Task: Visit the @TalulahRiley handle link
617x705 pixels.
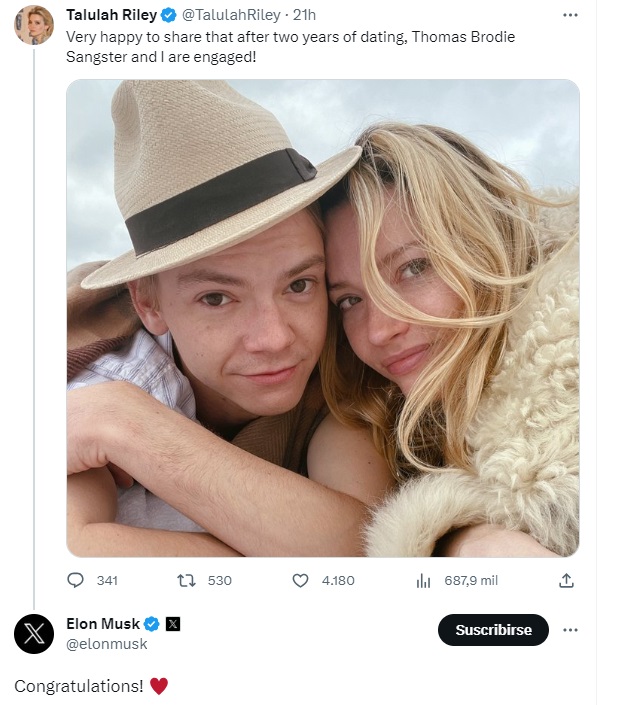Action: (230, 15)
